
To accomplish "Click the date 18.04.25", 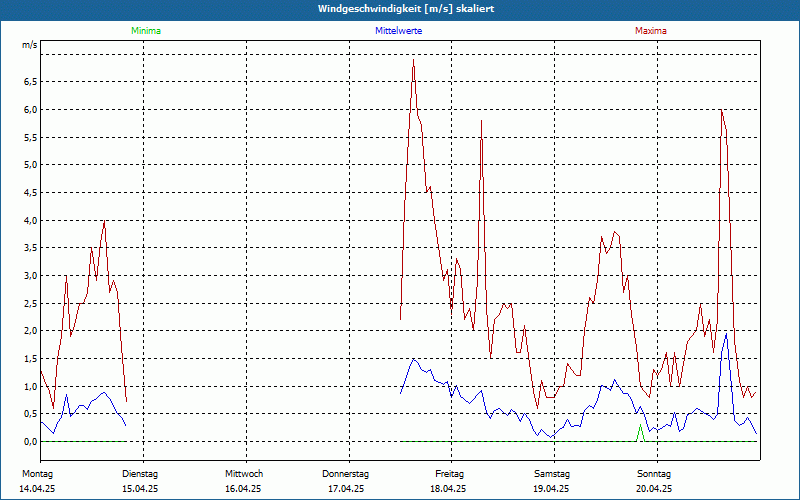I will point(448,489).
